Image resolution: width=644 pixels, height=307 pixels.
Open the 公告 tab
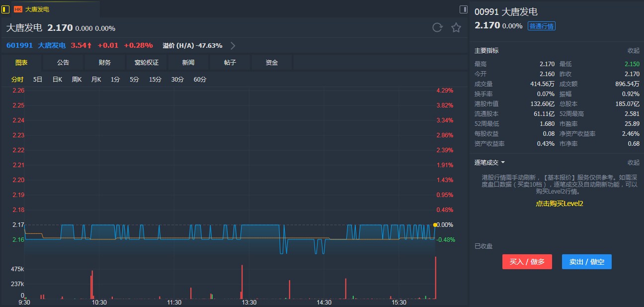[63, 63]
